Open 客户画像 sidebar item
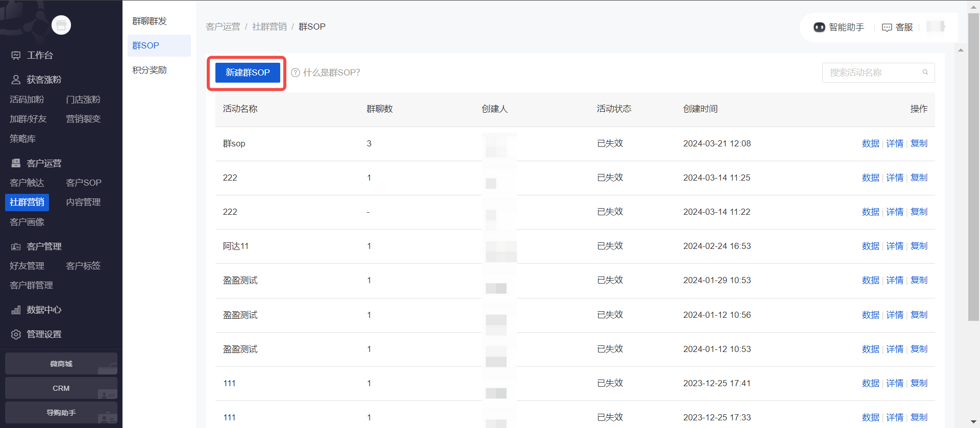The width and height of the screenshot is (980, 428). (x=27, y=222)
